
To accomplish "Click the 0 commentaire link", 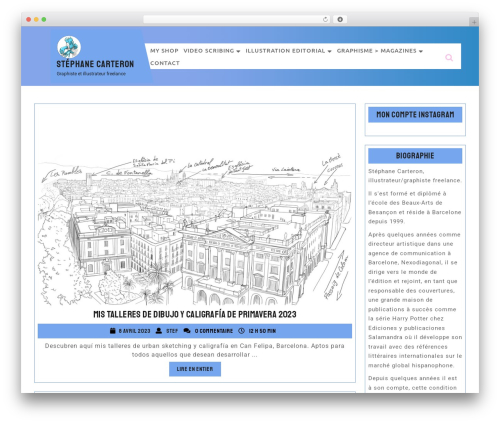I will pos(214,331).
